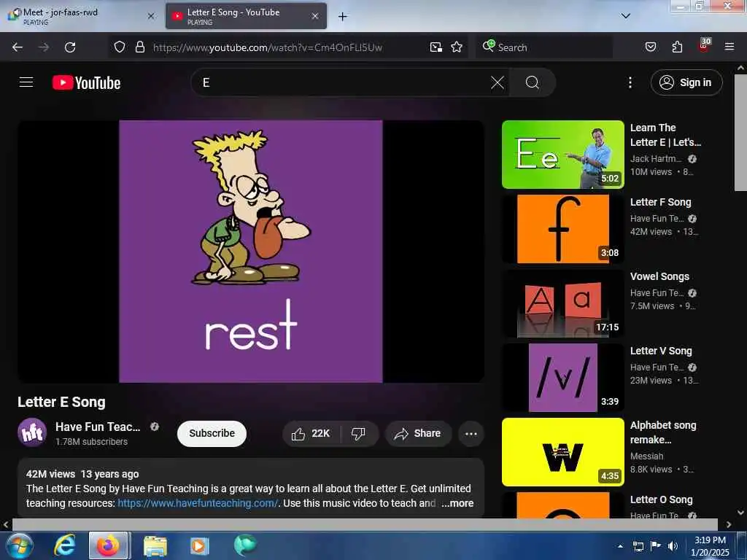Open the Firefox hamburger application menu
The height and width of the screenshot is (560, 747).
tap(729, 47)
